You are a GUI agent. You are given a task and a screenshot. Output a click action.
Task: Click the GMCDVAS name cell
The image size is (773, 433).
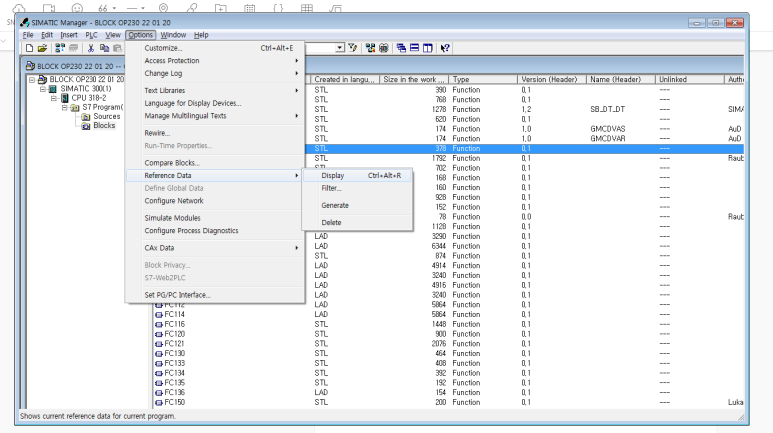(x=607, y=129)
